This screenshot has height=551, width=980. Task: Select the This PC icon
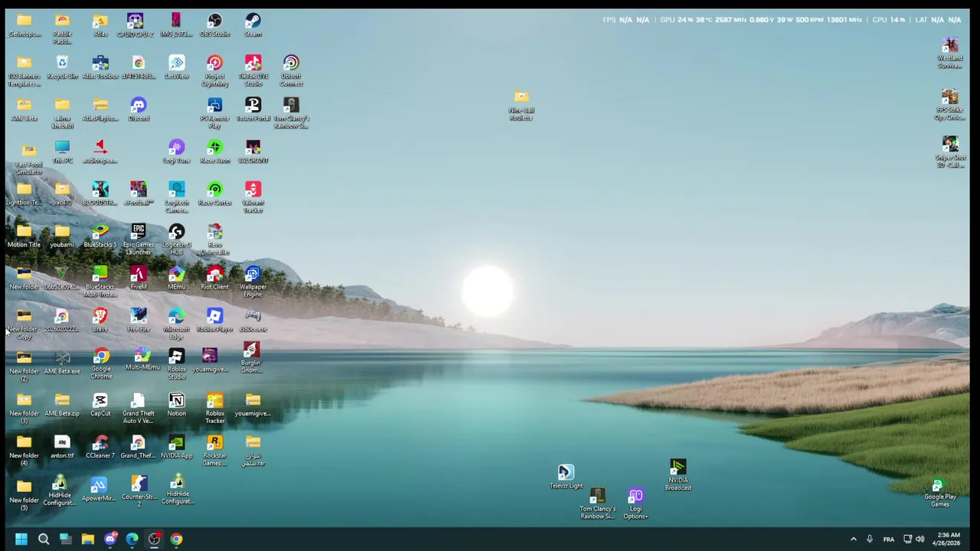[x=62, y=151]
